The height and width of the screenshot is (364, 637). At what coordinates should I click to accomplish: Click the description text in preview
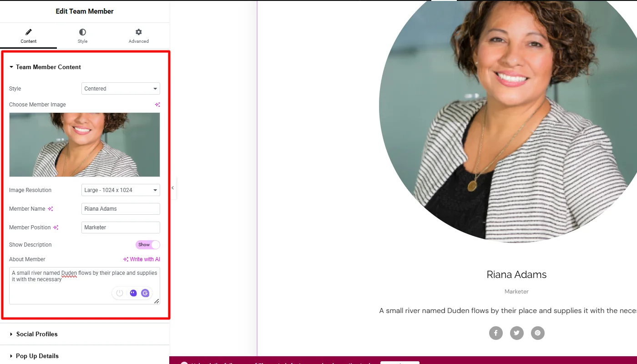[508, 311]
